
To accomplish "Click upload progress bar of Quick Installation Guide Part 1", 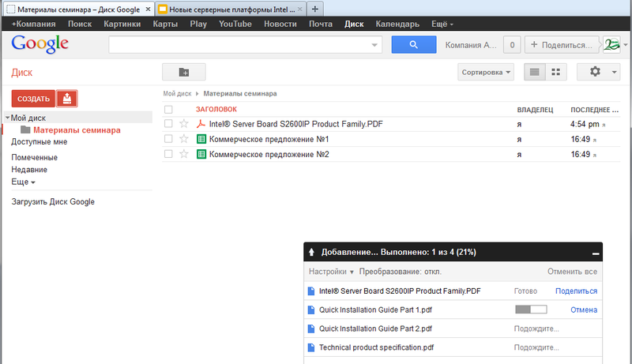I will point(531,310).
